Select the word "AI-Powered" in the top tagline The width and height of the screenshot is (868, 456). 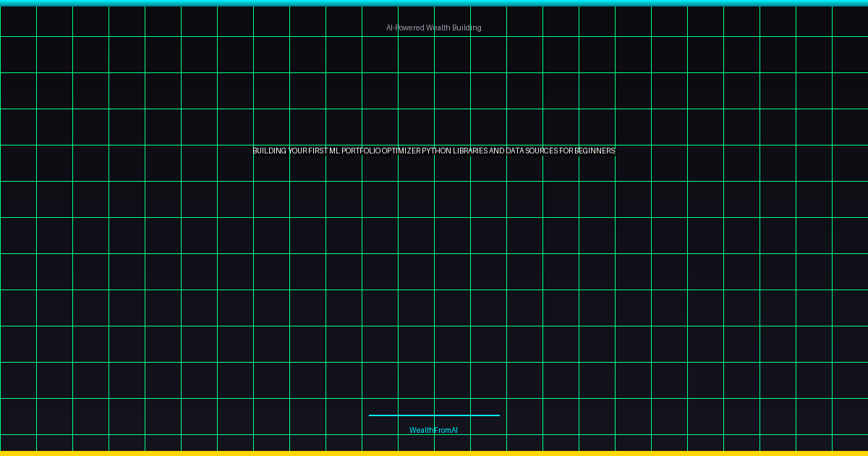pyautogui.click(x=405, y=28)
